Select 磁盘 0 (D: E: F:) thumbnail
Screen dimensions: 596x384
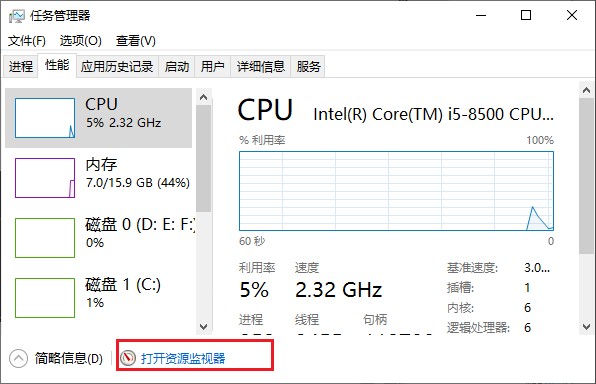[x=45, y=238]
